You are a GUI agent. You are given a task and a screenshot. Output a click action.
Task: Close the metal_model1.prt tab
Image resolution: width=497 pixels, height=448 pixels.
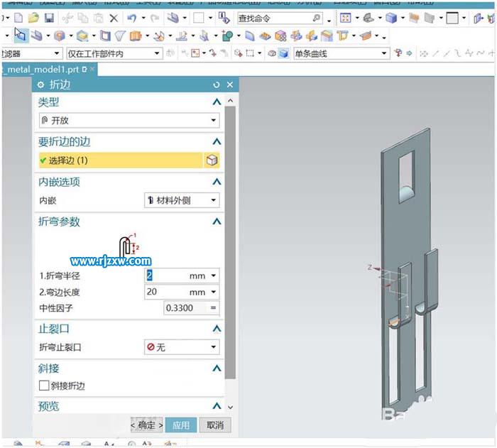pyautogui.click(x=92, y=69)
